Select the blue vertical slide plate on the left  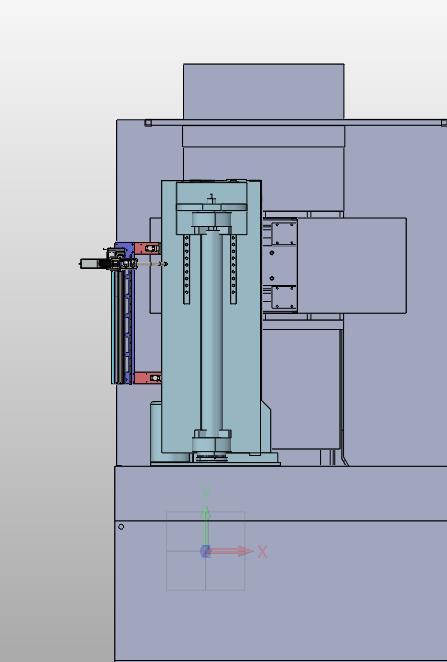pyautogui.click(x=130, y=312)
